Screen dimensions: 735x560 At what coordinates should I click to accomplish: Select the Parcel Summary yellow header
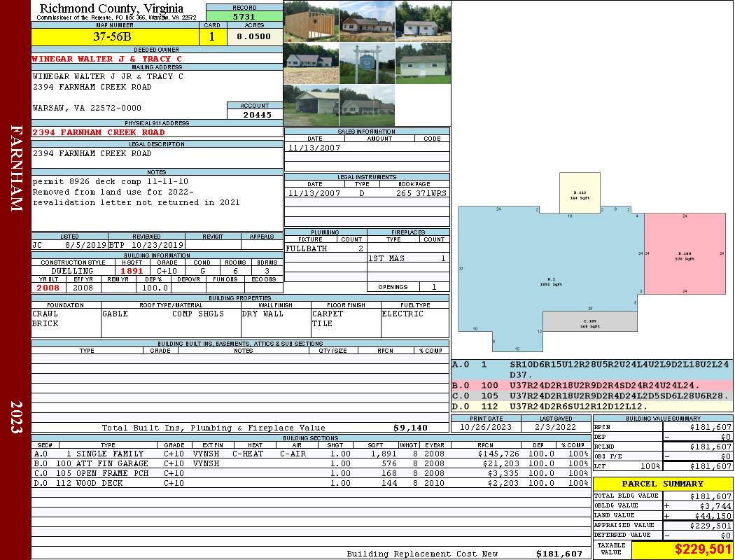click(x=663, y=484)
